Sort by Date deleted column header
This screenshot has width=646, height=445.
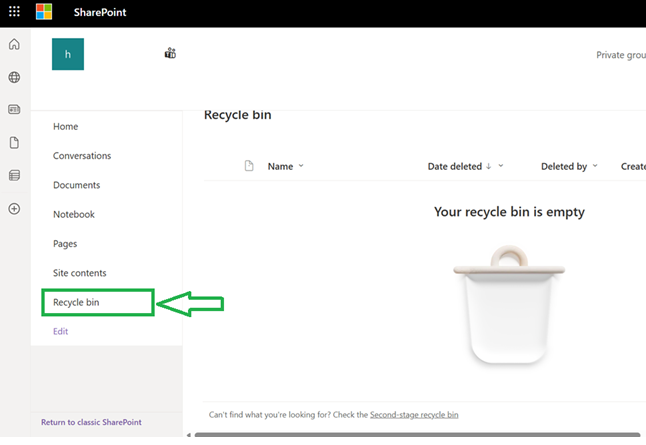454,166
